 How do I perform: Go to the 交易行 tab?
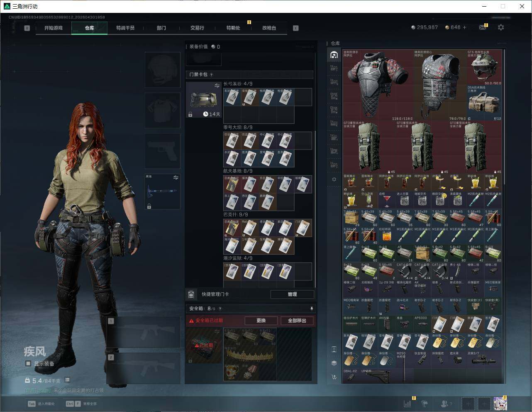point(197,28)
